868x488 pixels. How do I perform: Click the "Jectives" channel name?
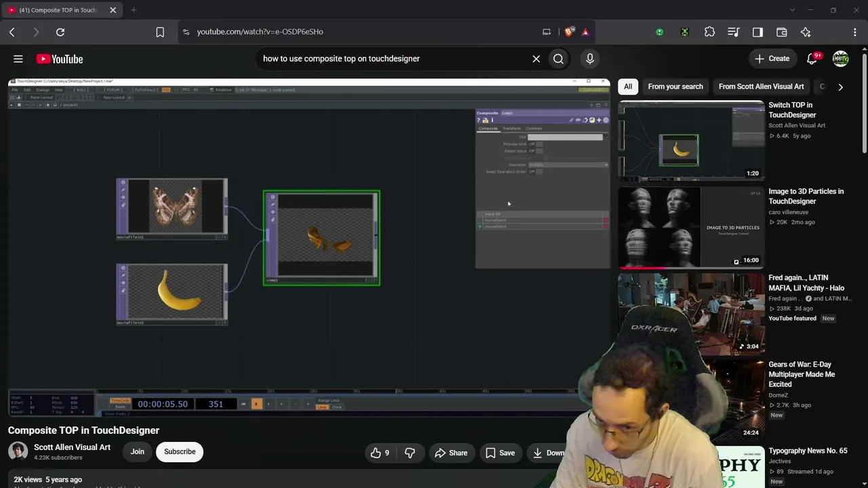click(780, 462)
